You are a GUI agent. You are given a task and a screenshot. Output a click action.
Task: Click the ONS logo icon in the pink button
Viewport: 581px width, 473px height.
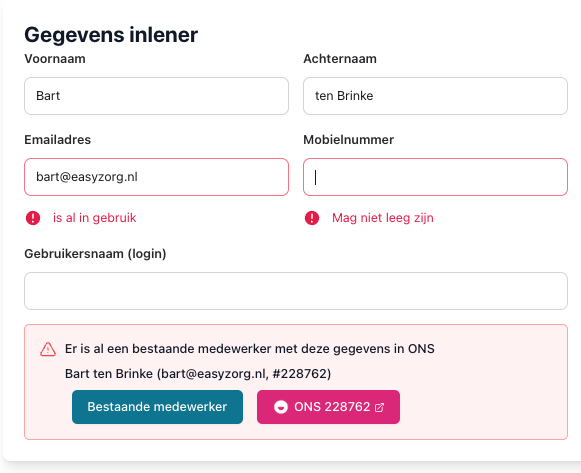pyautogui.click(x=281, y=407)
